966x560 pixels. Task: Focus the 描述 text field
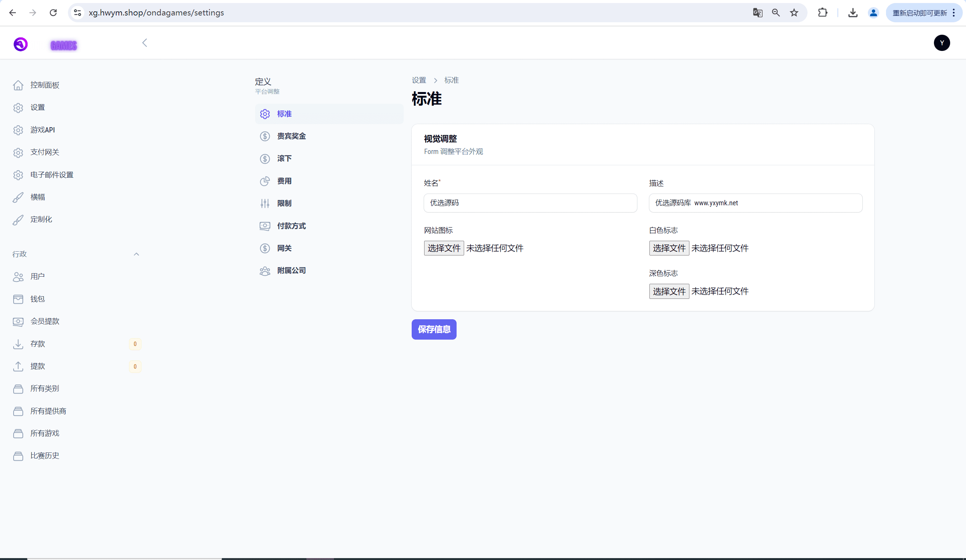(755, 203)
